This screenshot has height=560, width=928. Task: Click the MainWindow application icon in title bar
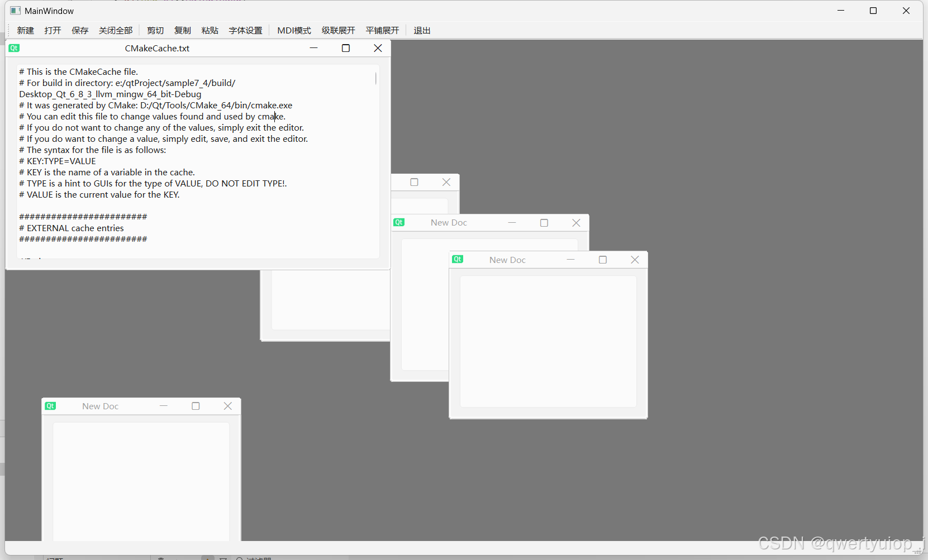(14, 10)
